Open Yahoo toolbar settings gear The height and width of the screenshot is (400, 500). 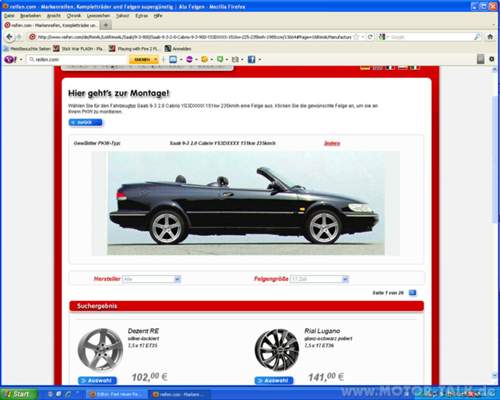click(x=491, y=59)
